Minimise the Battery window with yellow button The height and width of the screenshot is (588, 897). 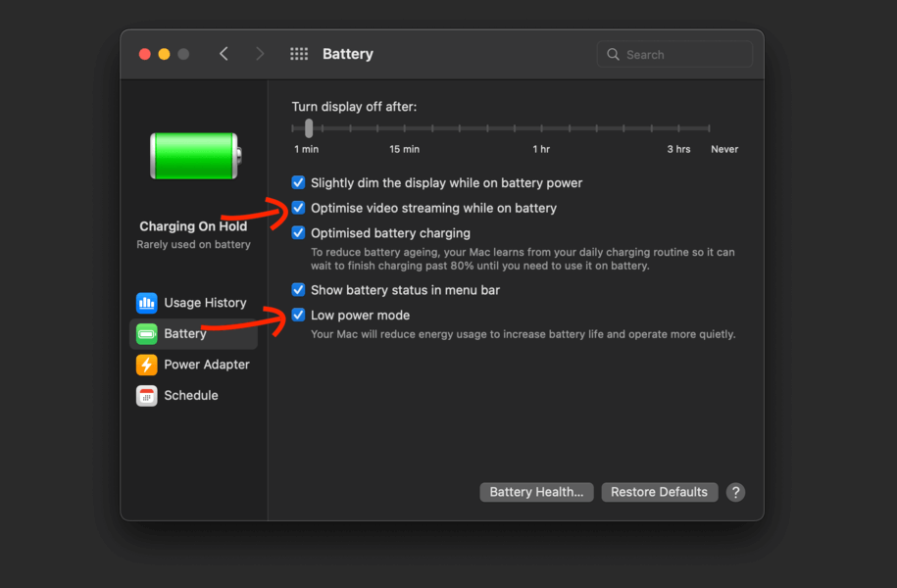click(164, 54)
